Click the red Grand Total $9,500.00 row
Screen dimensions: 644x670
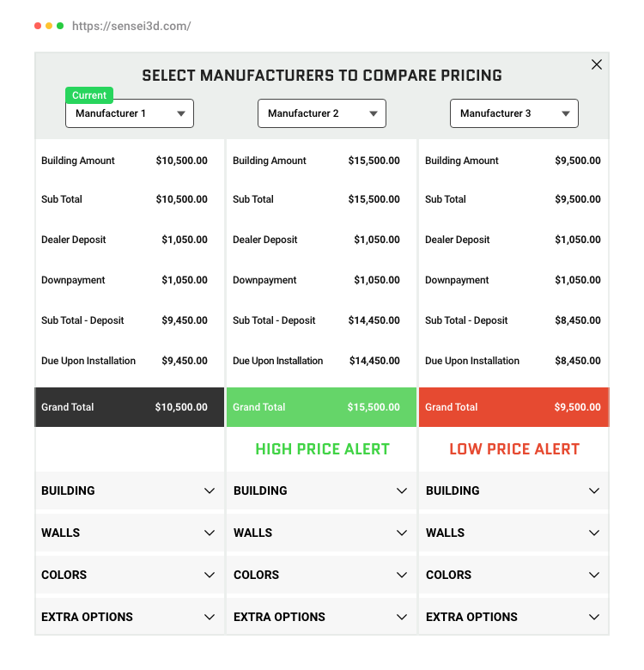(x=513, y=407)
